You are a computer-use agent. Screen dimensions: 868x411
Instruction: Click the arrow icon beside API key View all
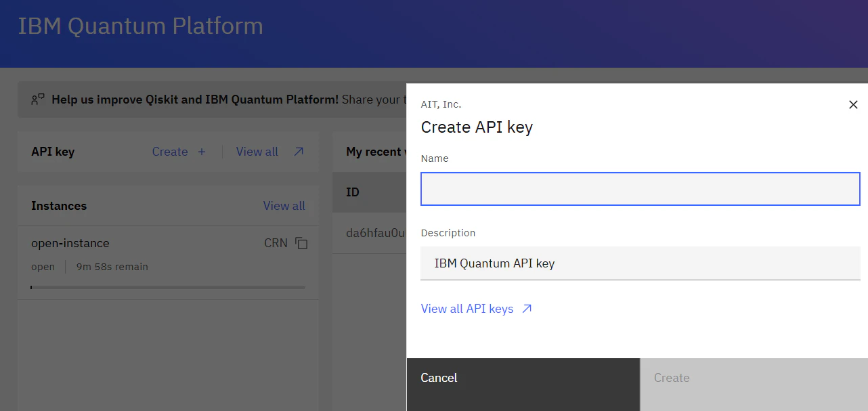click(299, 152)
